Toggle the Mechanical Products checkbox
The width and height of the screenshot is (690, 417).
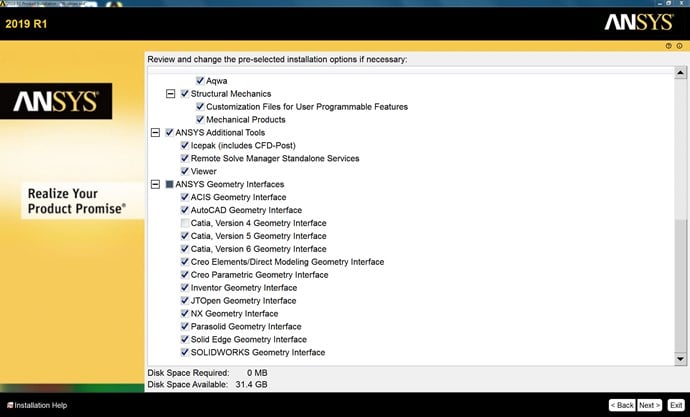coord(200,119)
